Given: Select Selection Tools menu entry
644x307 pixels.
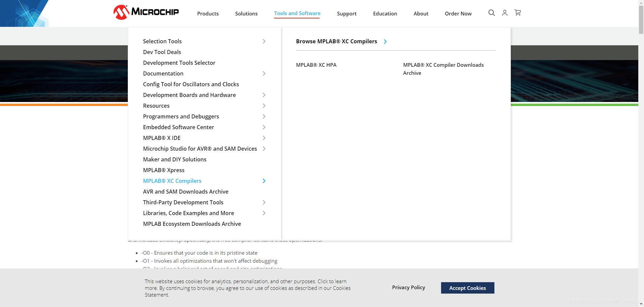Looking at the screenshot, I should click(x=162, y=41).
